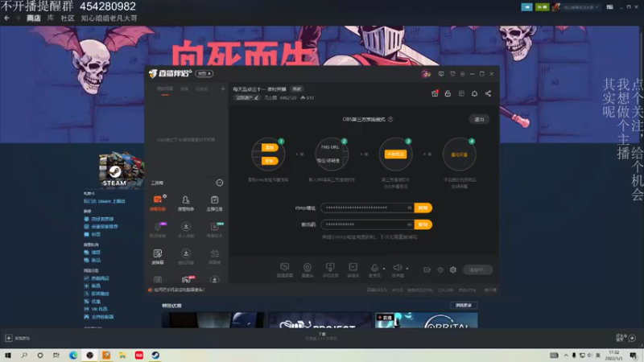644x362 pixels.
Task: Click second orange copy button in step 1
Action: (x=270, y=161)
